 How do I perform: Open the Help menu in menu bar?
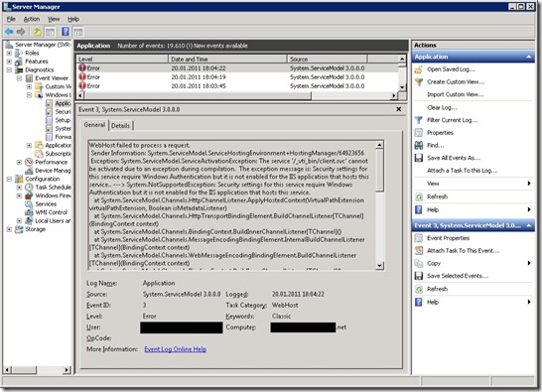click(73, 19)
